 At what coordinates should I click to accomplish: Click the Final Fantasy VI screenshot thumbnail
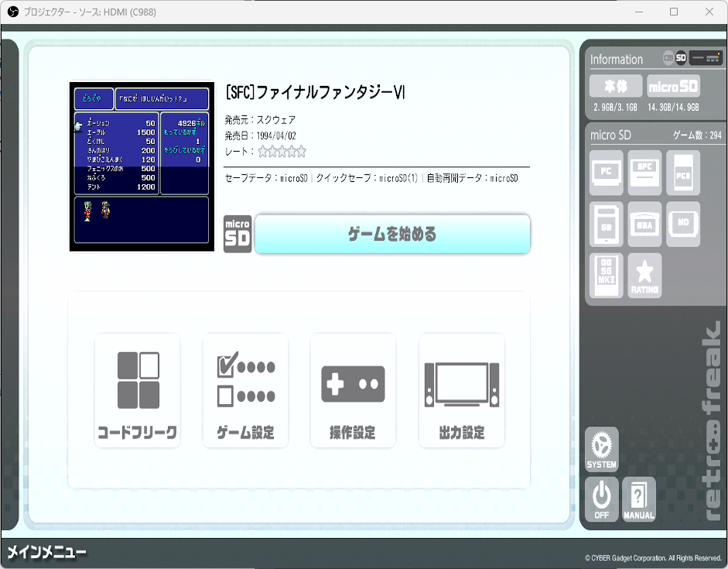pyautogui.click(x=142, y=166)
